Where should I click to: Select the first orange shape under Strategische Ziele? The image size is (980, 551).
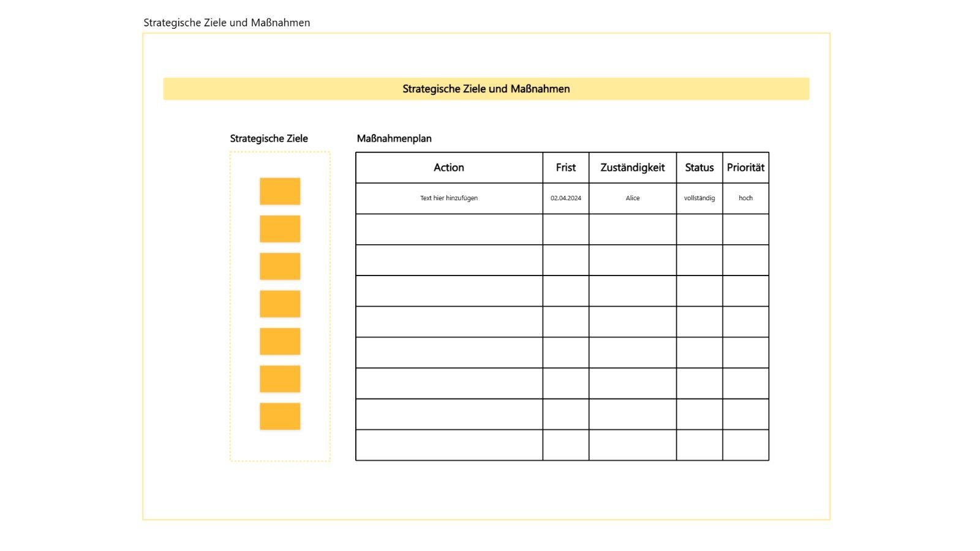(x=281, y=190)
